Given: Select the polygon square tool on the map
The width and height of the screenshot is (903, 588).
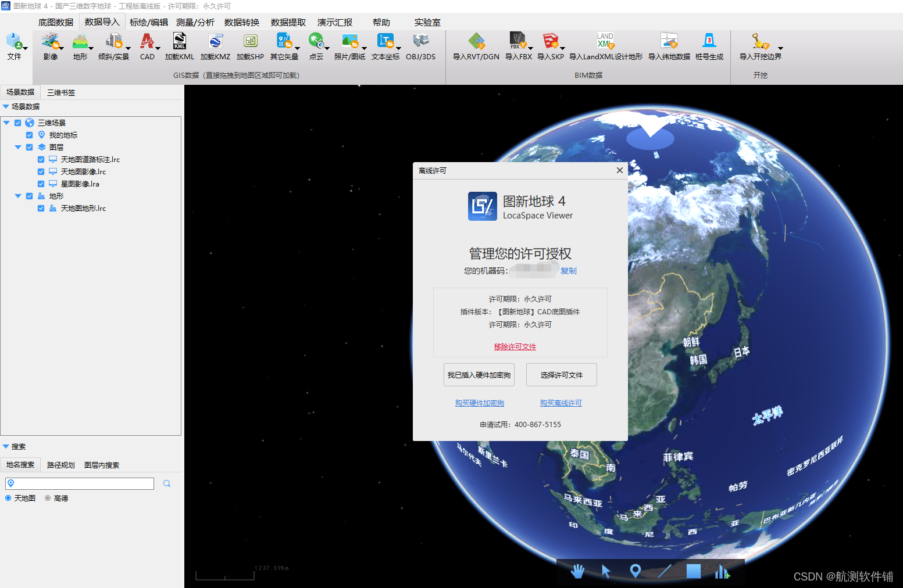Looking at the screenshot, I should point(693,571).
